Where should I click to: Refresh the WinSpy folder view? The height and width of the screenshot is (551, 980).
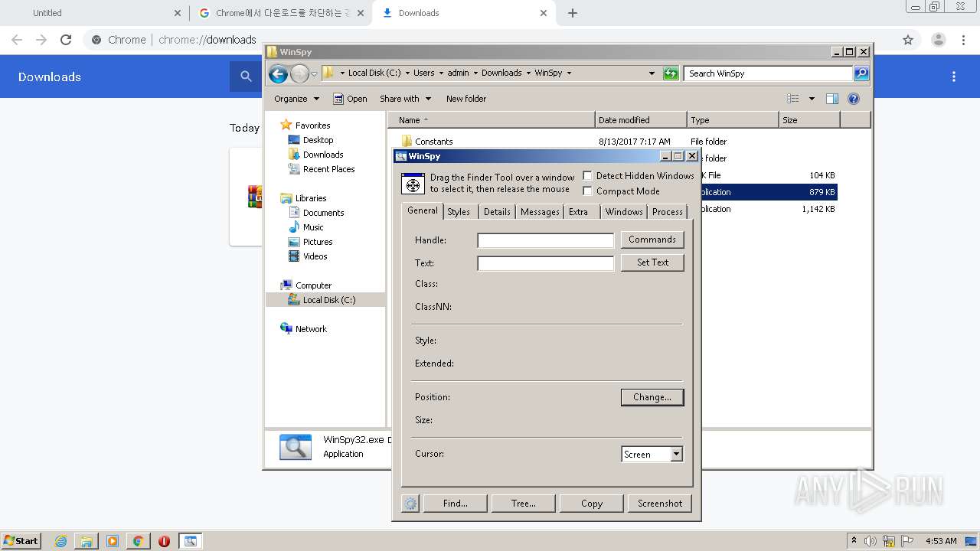[x=671, y=73]
